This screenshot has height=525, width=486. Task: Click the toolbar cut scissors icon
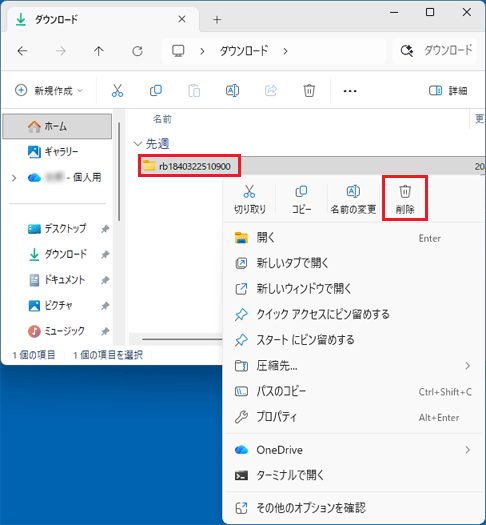coord(117,90)
